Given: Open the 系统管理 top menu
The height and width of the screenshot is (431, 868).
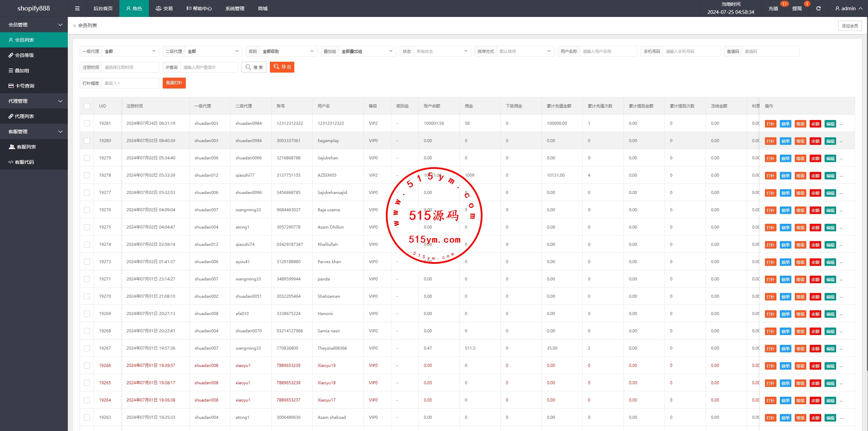Looking at the screenshot, I should click(x=235, y=8).
